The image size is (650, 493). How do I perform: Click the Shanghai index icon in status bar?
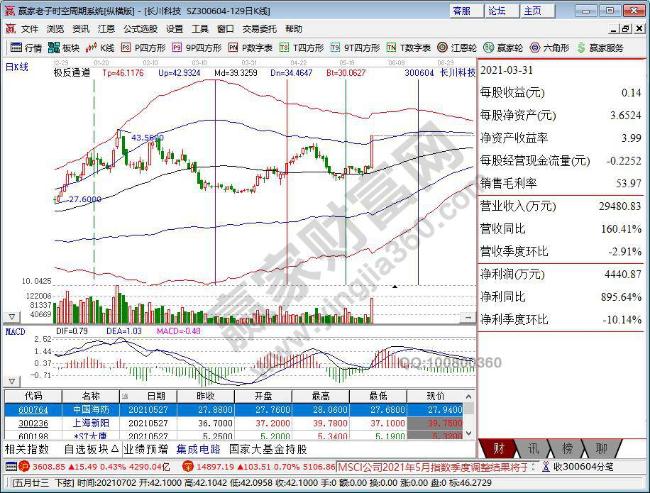click(24, 466)
